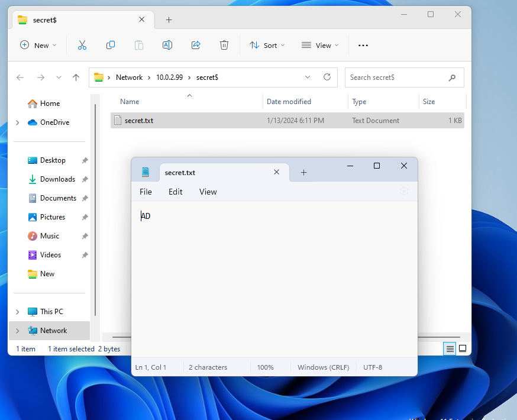
Task: Switch to Details view layout toggle
Action: pos(450,349)
